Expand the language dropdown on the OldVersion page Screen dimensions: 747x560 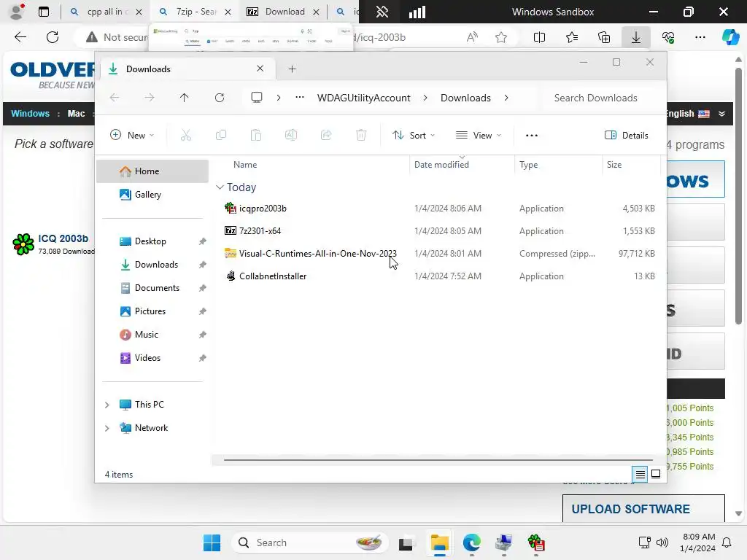[x=721, y=114]
